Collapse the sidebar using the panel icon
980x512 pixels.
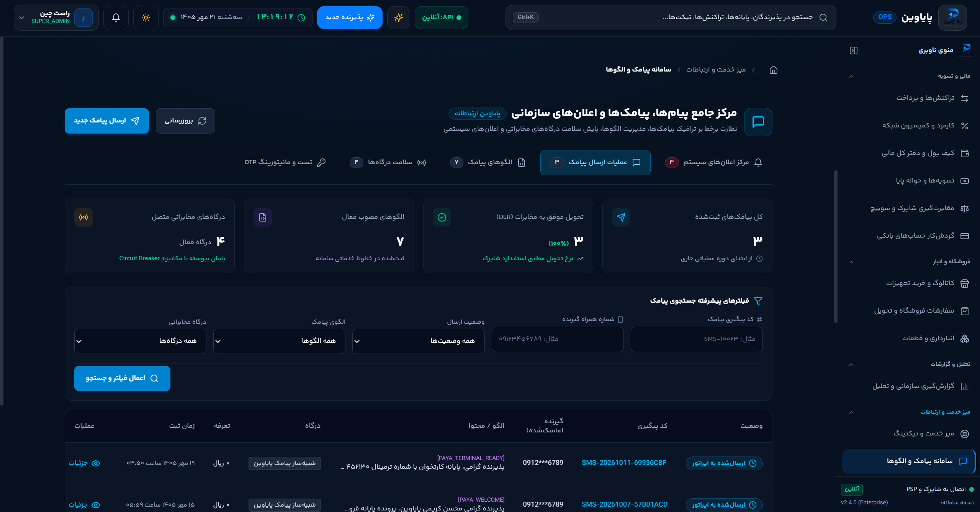coord(854,51)
